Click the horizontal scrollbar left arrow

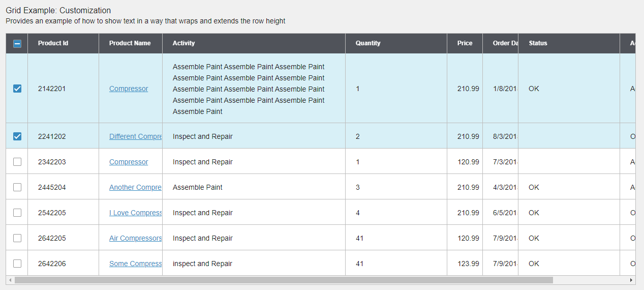(10, 280)
